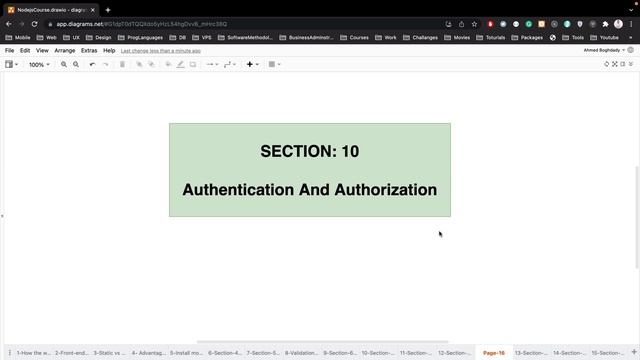Screen dimensions: 640x360
Task: Open the Ahmed Boghdady account dropdown
Action: click(x=604, y=50)
